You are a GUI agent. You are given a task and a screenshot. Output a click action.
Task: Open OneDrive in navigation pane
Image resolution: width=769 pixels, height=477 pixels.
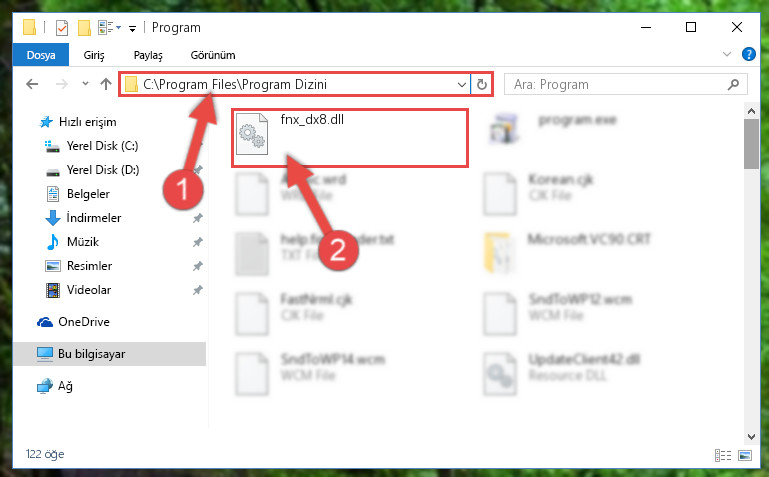(x=84, y=322)
